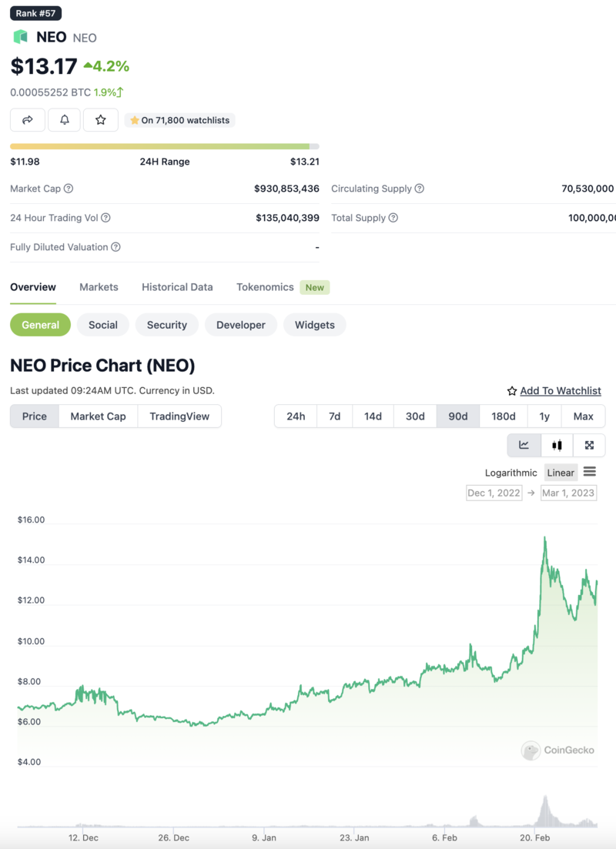Select the 30d time range

click(415, 416)
